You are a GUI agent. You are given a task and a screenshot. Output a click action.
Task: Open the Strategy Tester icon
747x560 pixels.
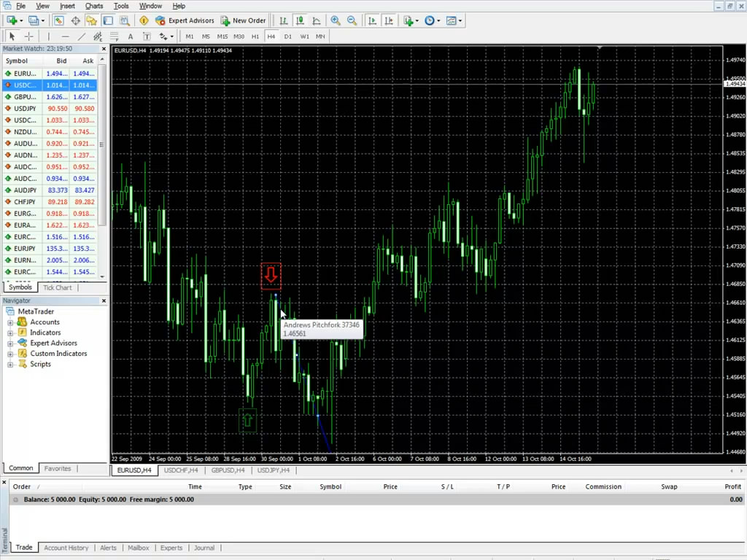point(124,20)
